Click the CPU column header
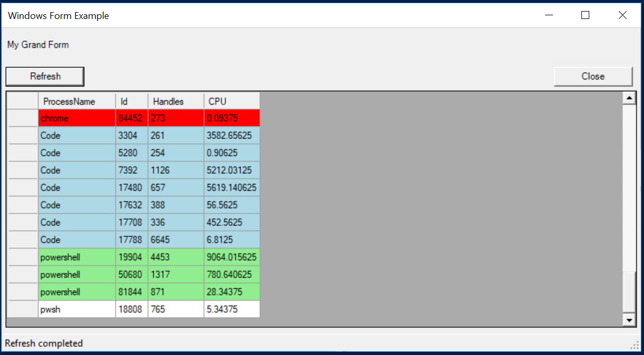Screen dimensions: 644x355 click(x=232, y=101)
